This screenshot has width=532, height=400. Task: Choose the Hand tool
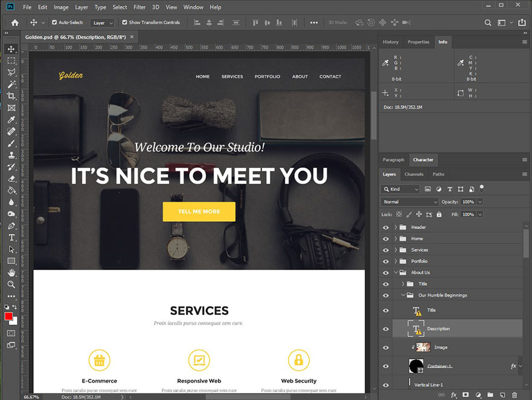(x=11, y=273)
